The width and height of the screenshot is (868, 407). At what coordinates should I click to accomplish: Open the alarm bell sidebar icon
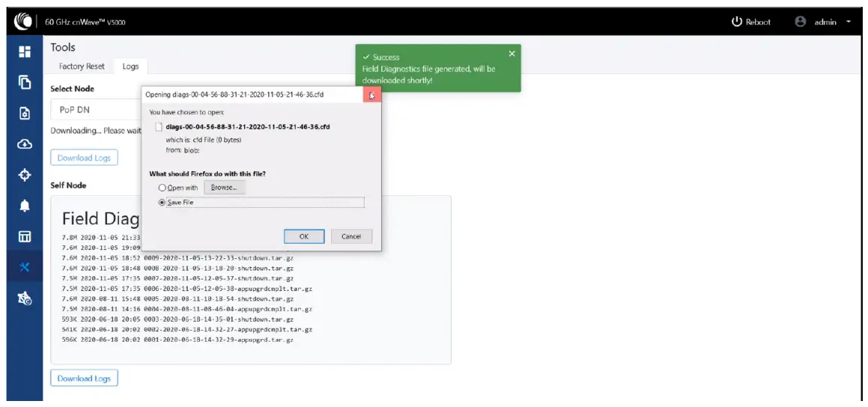coord(25,206)
